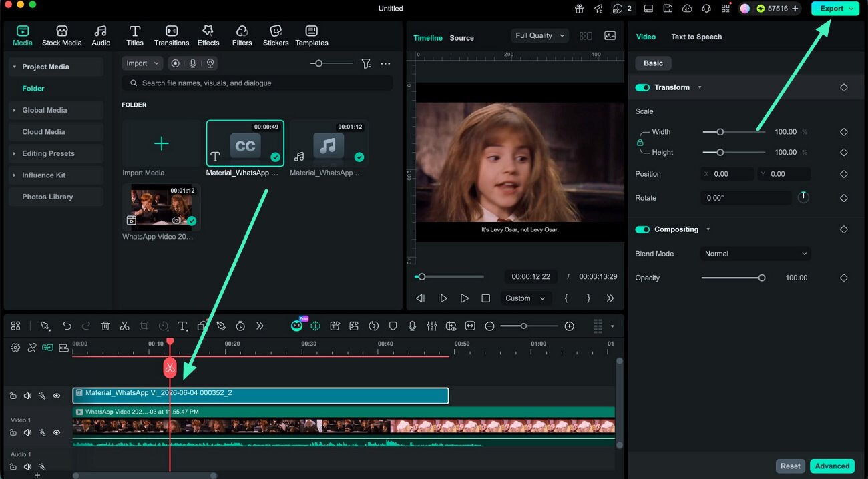Switch to Text to Speech tab
The image size is (868, 479).
[696, 37]
